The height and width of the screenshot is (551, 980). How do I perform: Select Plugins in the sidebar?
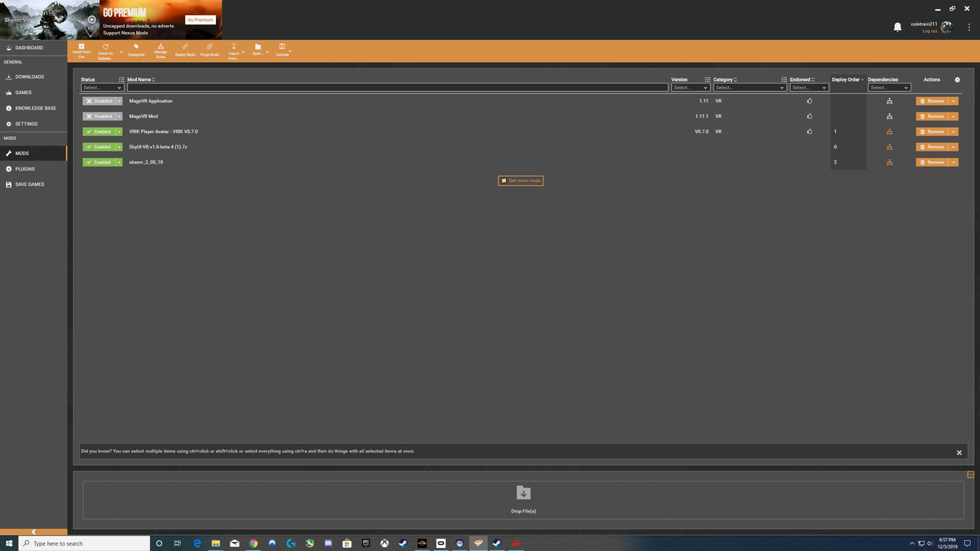pyautogui.click(x=34, y=169)
